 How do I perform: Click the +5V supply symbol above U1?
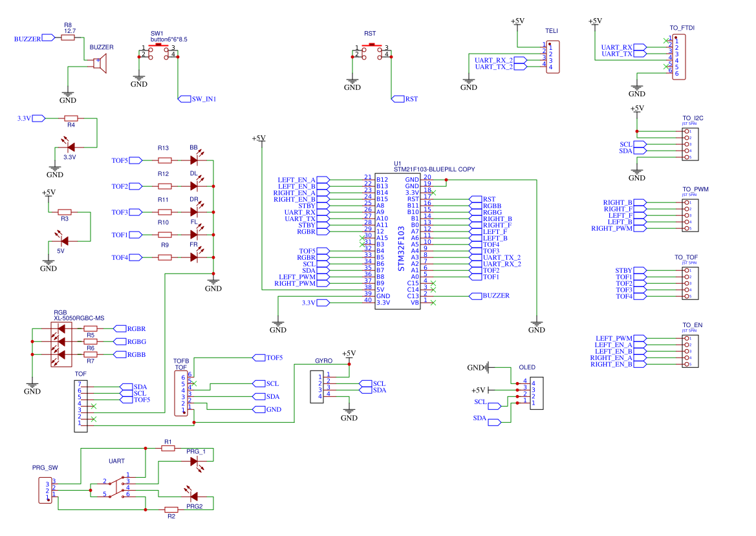(259, 139)
